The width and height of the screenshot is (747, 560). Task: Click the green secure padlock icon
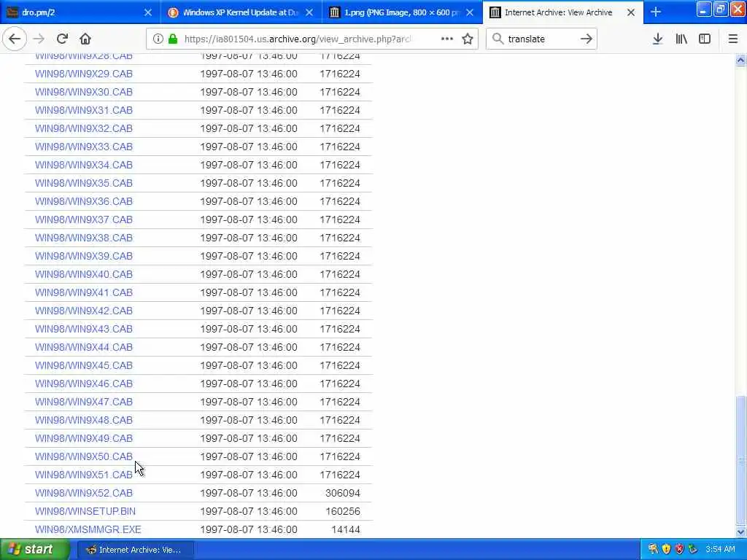tap(173, 39)
